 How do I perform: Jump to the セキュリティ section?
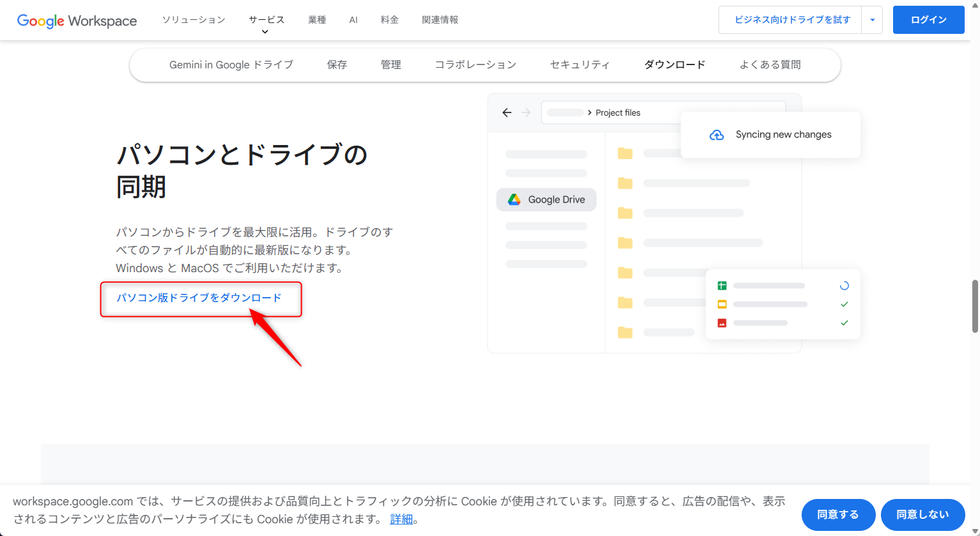[x=580, y=65]
